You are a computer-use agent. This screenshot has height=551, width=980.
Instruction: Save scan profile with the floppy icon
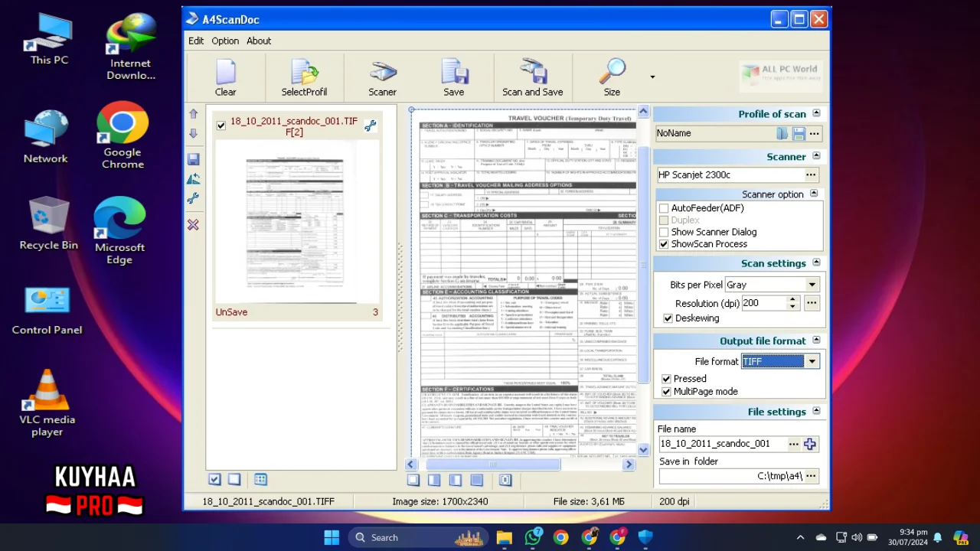tap(799, 133)
